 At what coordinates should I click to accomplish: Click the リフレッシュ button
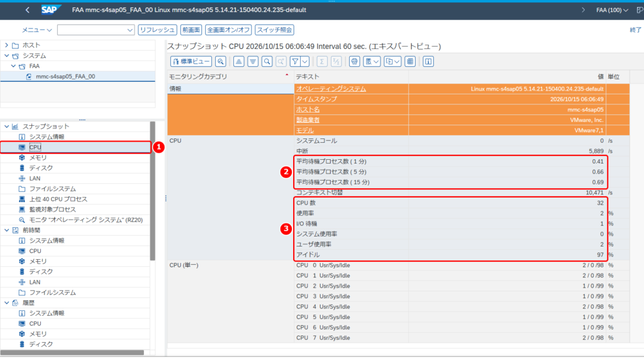157,30
